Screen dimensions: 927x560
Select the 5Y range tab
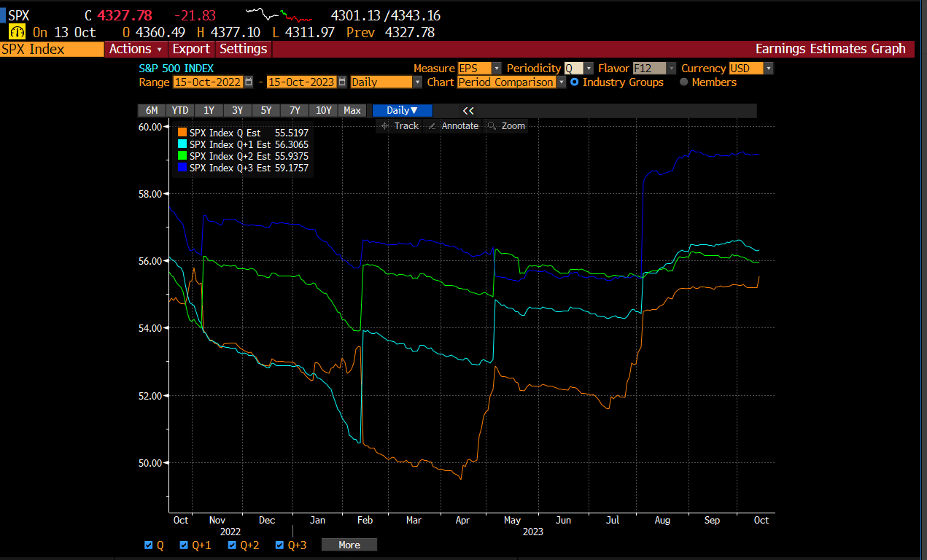pos(265,111)
